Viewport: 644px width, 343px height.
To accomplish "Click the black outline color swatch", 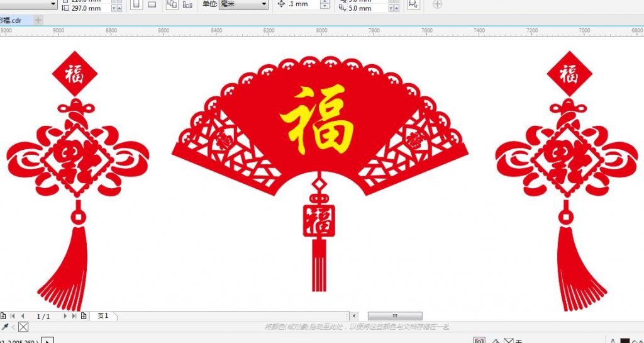I will [x=625, y=340].
